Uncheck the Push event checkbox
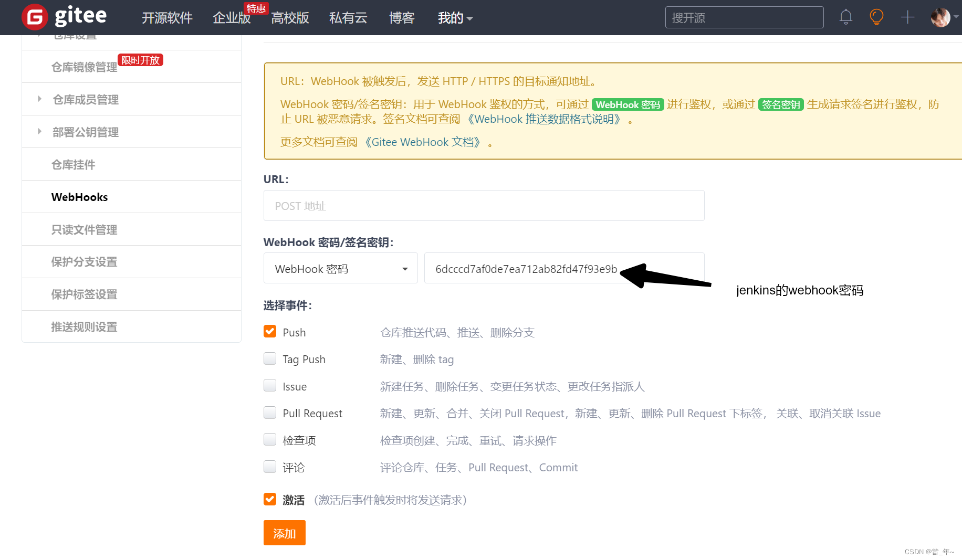 click(x=270, y=331)
